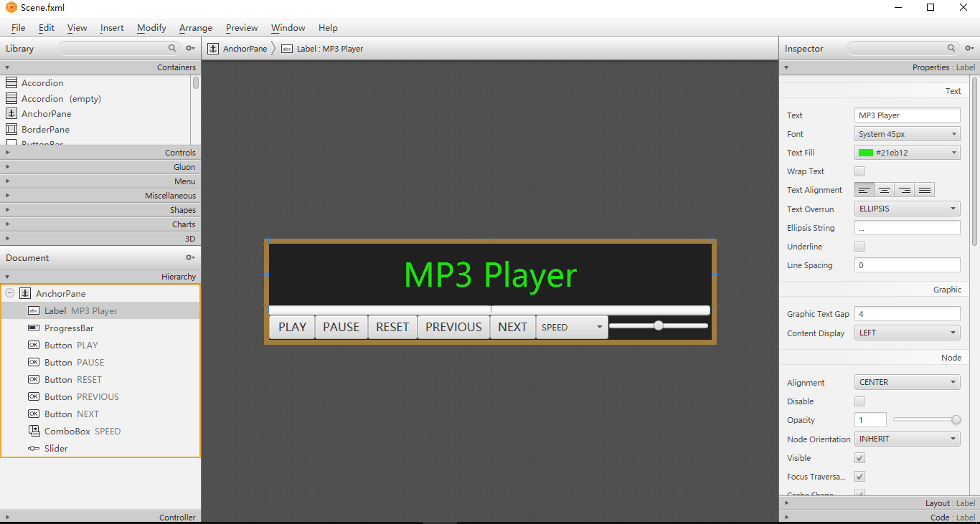Click the AnchorPane icon in the breadcrumb bar
The height and width of the screenshot is (524, 980).
[213, 49]
